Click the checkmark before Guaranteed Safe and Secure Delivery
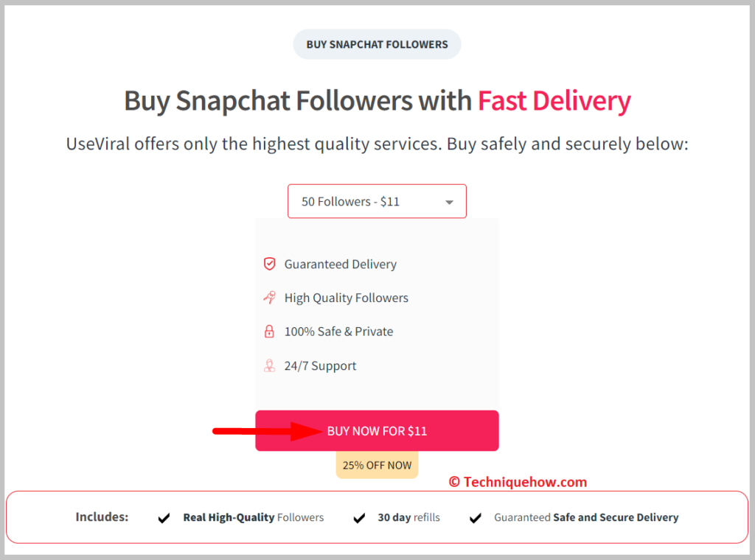The image size is (755, 560). pyautogui.click(x=476, y=518)
